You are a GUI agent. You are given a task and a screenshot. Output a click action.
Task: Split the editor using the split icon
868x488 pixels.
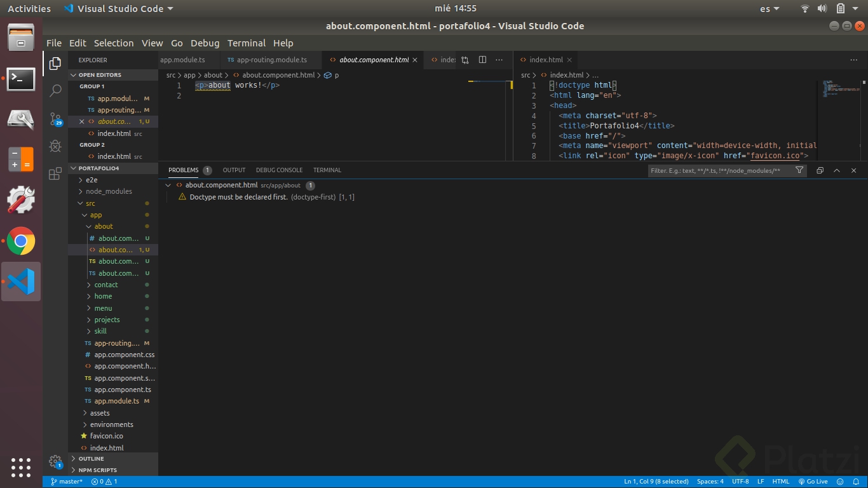coord(482,59)
